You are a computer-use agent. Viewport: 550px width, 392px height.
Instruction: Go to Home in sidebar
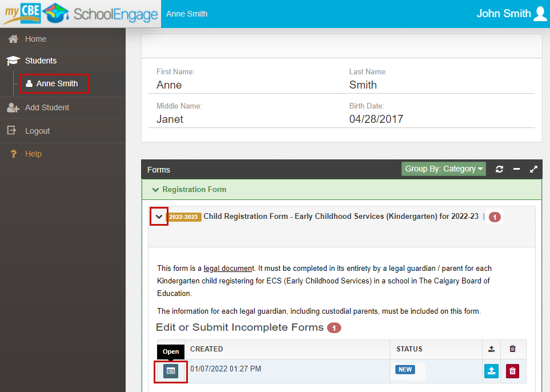click(x=35, y=39)
